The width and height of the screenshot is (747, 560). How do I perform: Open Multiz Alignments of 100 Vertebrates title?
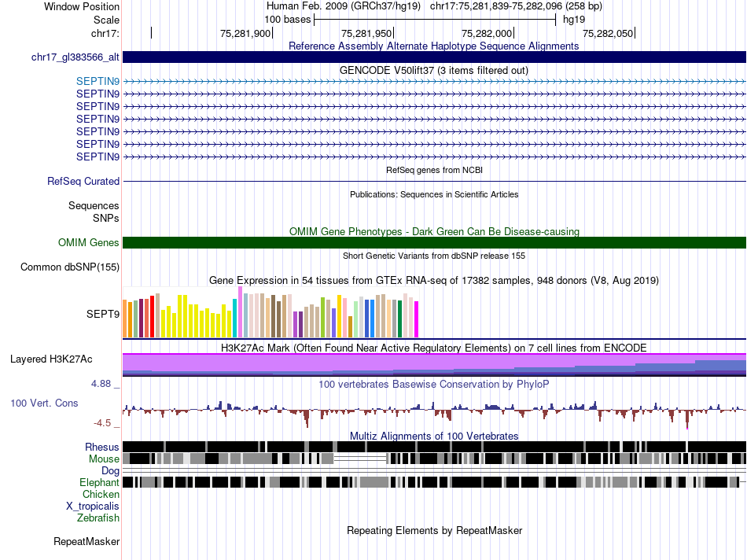click(434, 436)
